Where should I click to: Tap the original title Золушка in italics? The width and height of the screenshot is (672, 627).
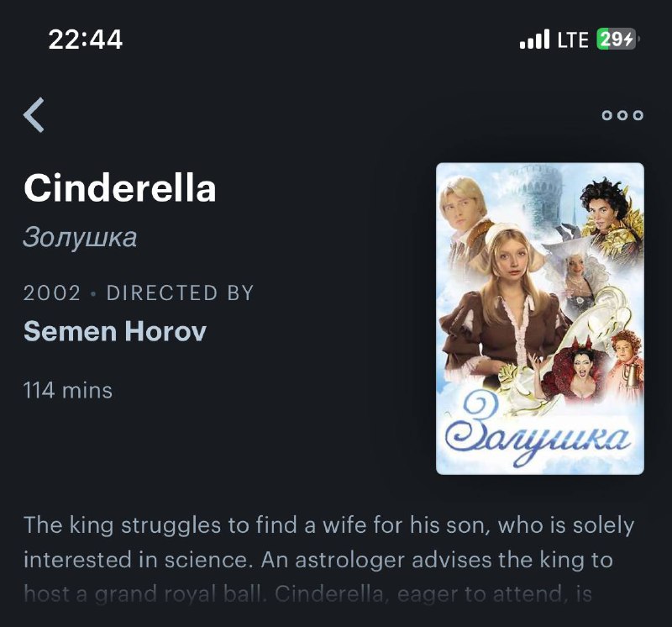tap(80, 237)
